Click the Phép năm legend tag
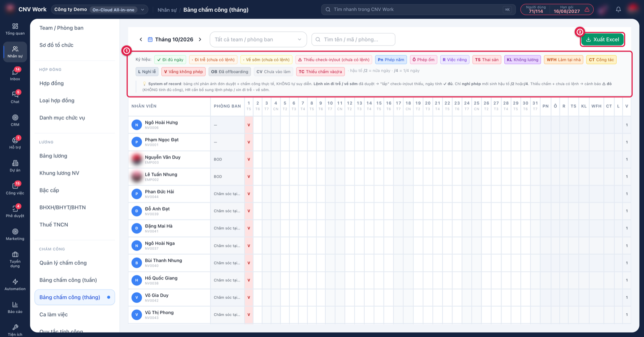 (x=391, y=60)
